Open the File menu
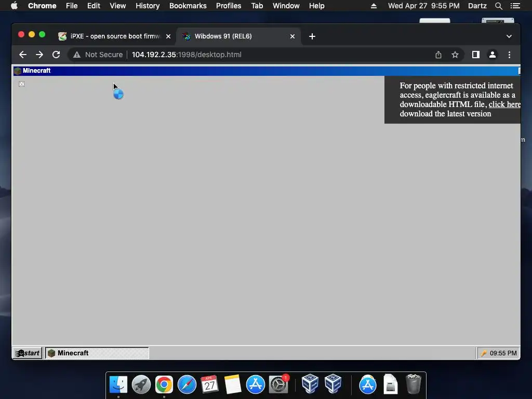532x399 pixels. coord(72,6)
